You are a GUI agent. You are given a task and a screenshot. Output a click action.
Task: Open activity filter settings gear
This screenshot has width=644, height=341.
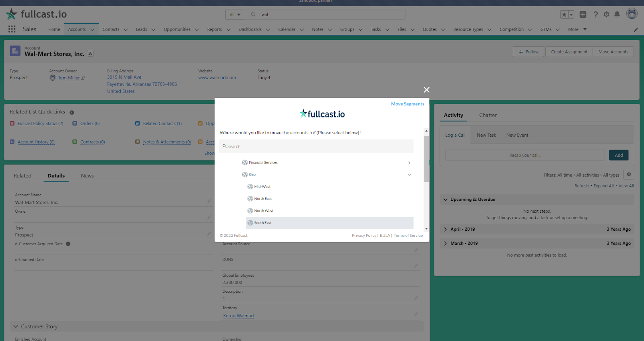(629, 175)
